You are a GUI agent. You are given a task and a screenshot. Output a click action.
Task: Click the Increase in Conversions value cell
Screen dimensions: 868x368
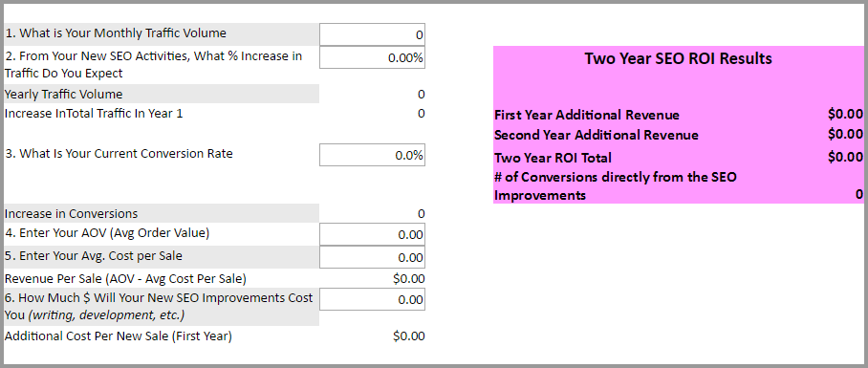[x=422, y=213]
